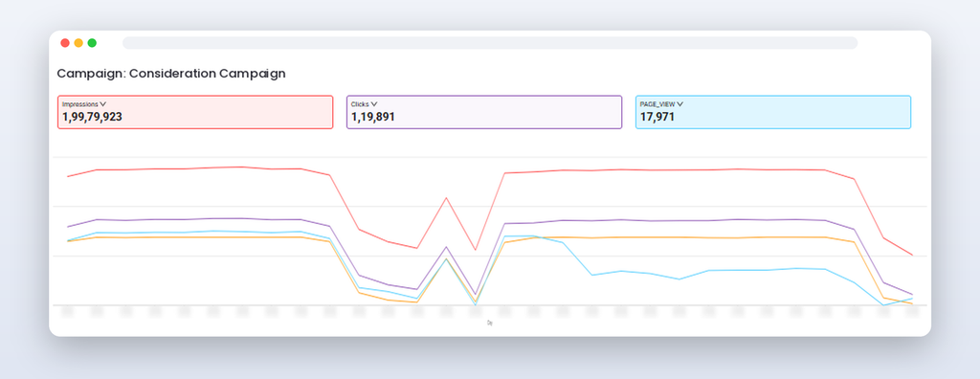This screenshot has height=379, width=980.
Task: Click the green maximize window button
Action: (92, 43)
